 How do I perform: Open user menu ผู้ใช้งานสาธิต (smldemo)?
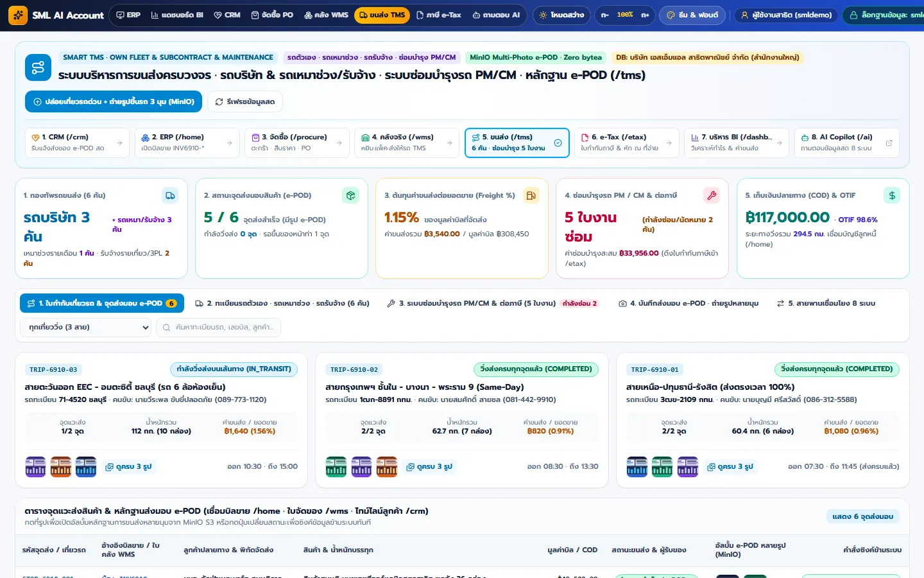[x=786, y=15]
